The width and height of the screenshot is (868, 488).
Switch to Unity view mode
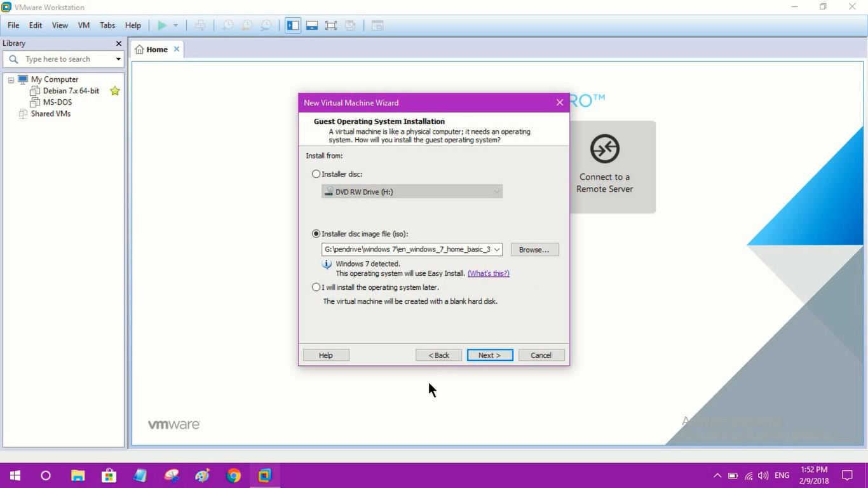coord(350,25)
